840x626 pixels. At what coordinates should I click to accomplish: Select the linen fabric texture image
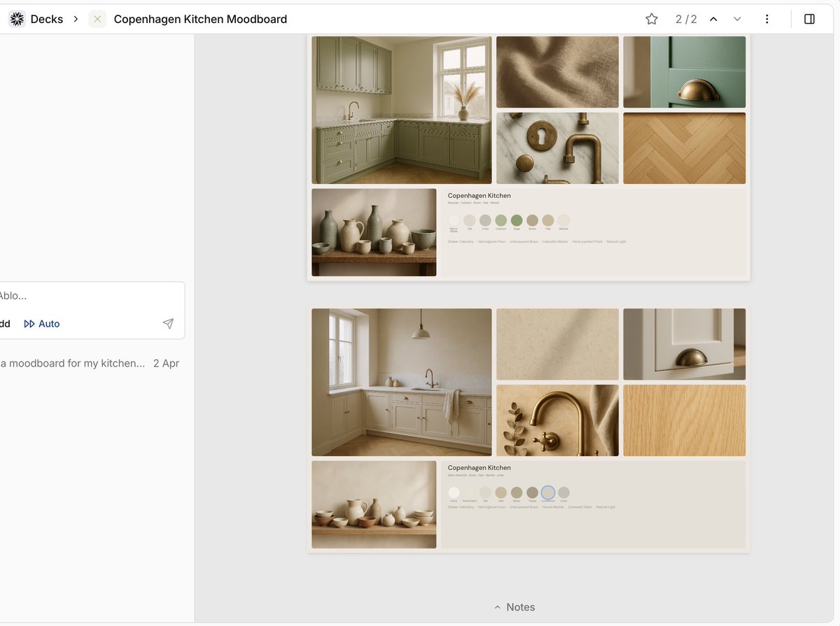(x=557, y=72)
